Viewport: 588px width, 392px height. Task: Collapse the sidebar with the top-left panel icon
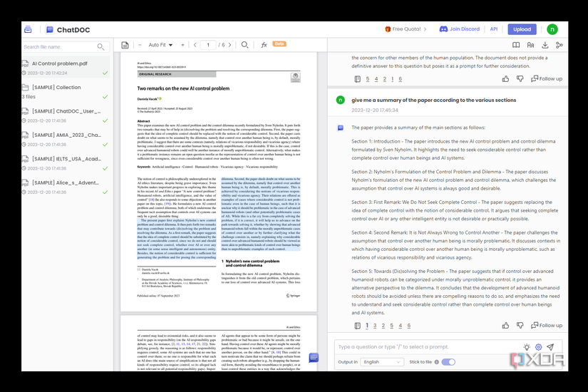(x=28, y=29)
